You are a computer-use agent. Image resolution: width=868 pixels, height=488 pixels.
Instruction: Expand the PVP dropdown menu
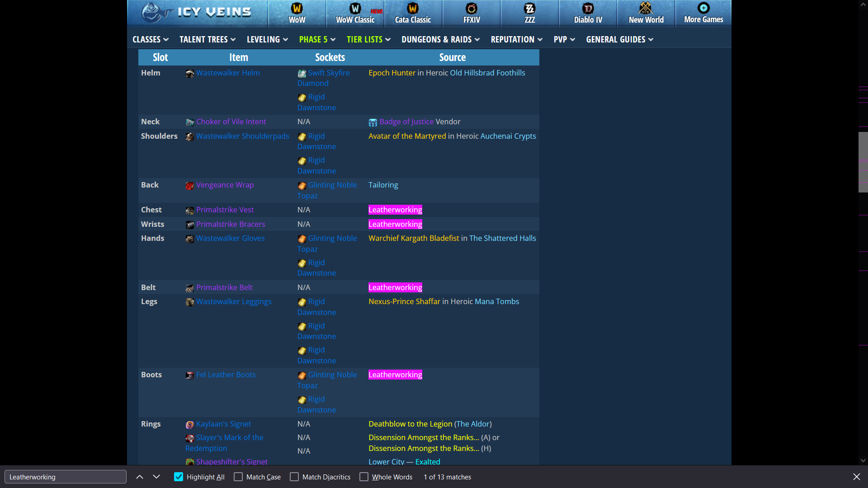tap(564, 39)
